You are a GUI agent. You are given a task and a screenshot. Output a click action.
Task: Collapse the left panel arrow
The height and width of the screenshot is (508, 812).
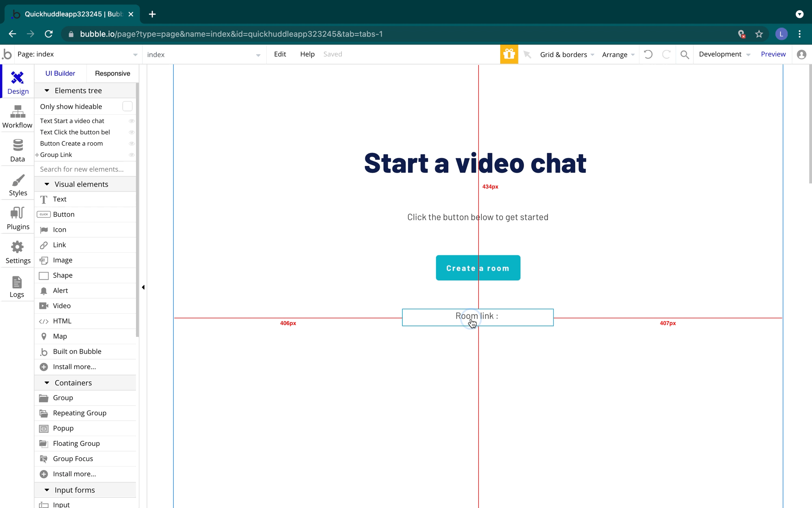coord(143,287)
